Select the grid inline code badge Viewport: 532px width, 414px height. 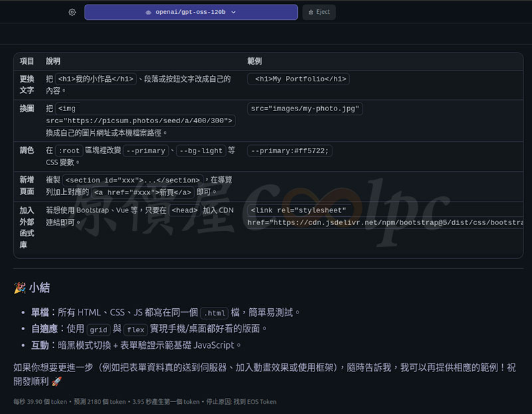tap(98, 329)
